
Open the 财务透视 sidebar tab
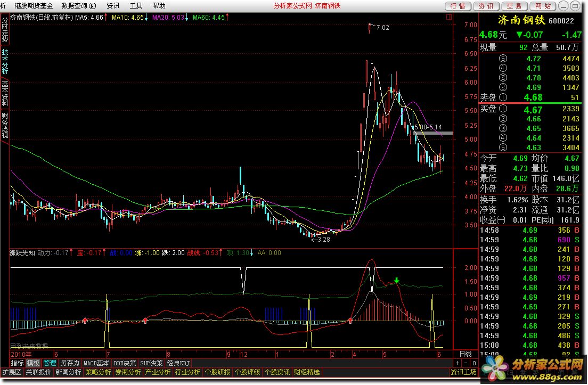[x=5, y=125]
